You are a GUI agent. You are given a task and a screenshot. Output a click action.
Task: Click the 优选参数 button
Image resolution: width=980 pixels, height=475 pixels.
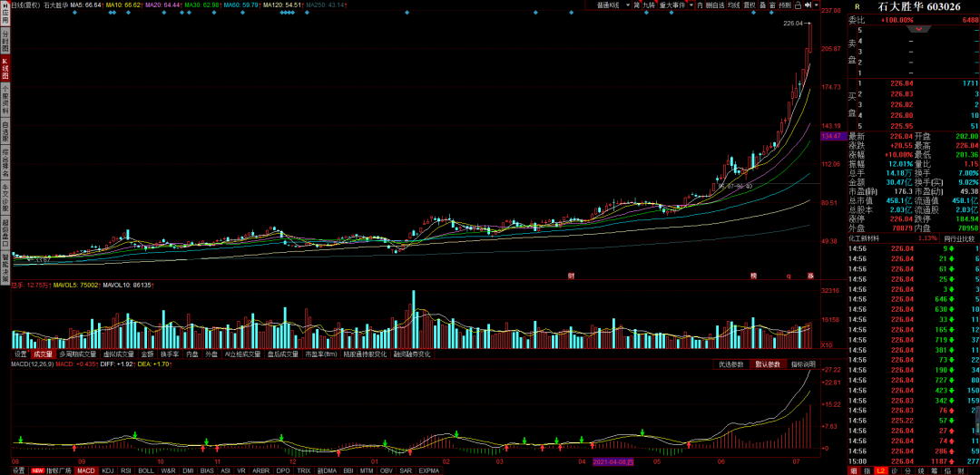pos(731,364)
